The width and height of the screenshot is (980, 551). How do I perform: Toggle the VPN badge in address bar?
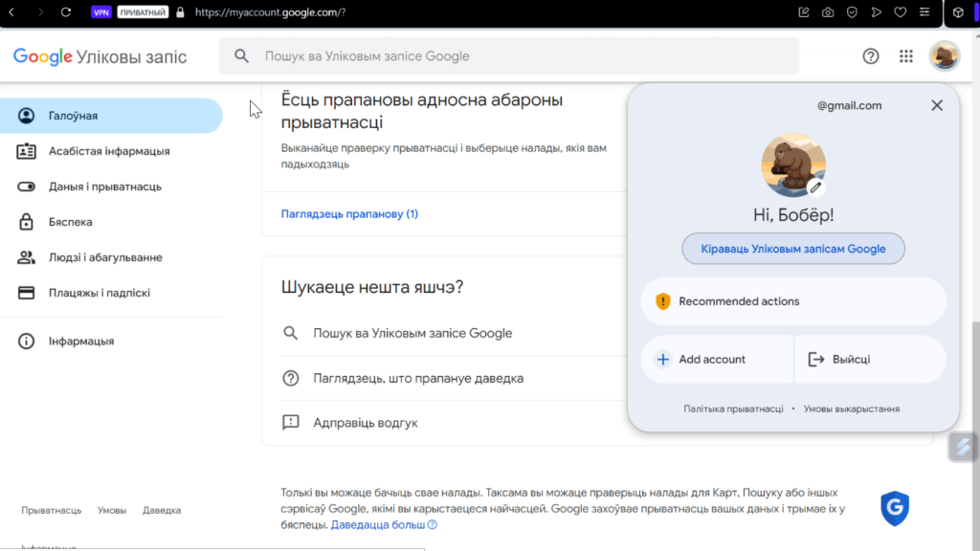pyautogui.click(x=100, y=11)
